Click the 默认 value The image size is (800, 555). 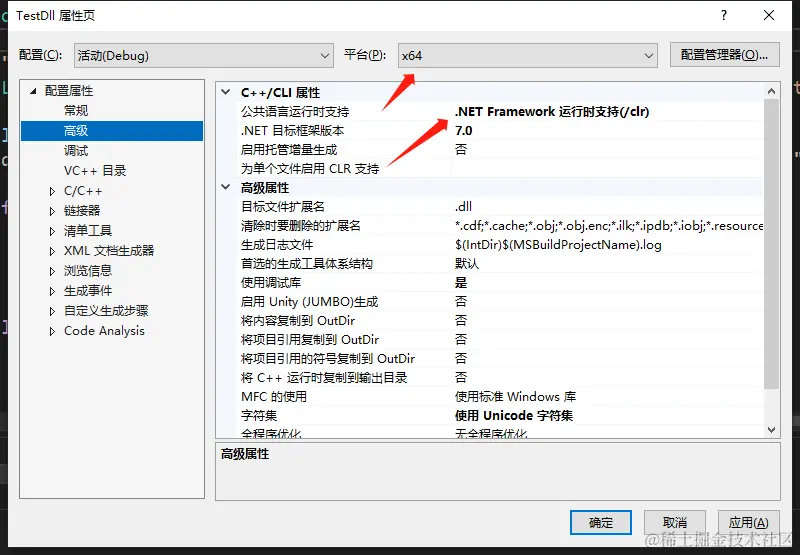(x=467, y=264)
